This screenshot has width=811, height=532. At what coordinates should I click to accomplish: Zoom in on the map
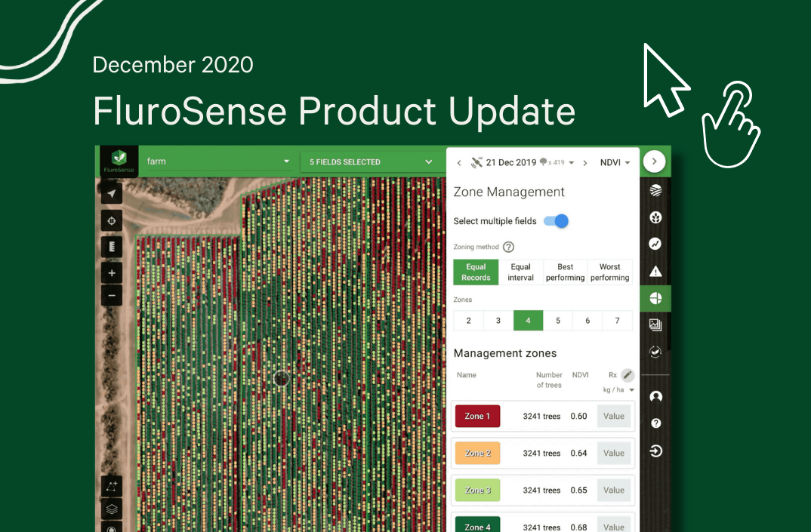(x=112, y=273)
